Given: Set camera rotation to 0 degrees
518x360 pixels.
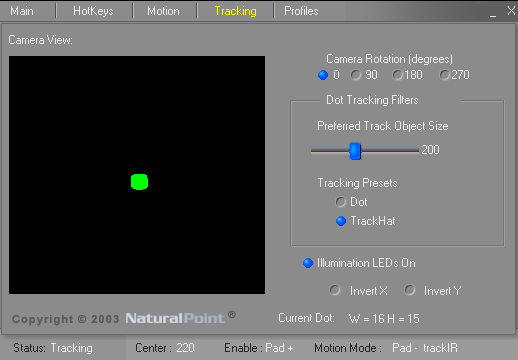Looking at the screenshot, I should pyautogui.click(x=323, y=75).
